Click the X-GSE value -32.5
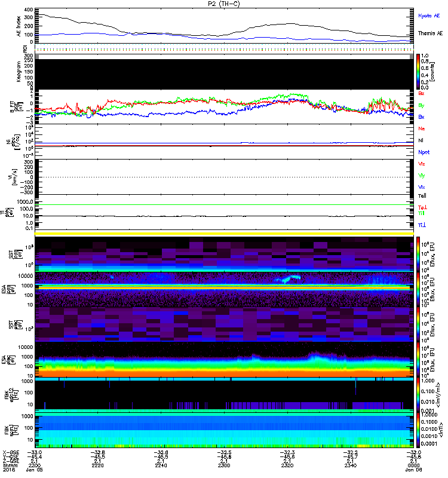Screen dimensions: 448x478 point(224,452)
